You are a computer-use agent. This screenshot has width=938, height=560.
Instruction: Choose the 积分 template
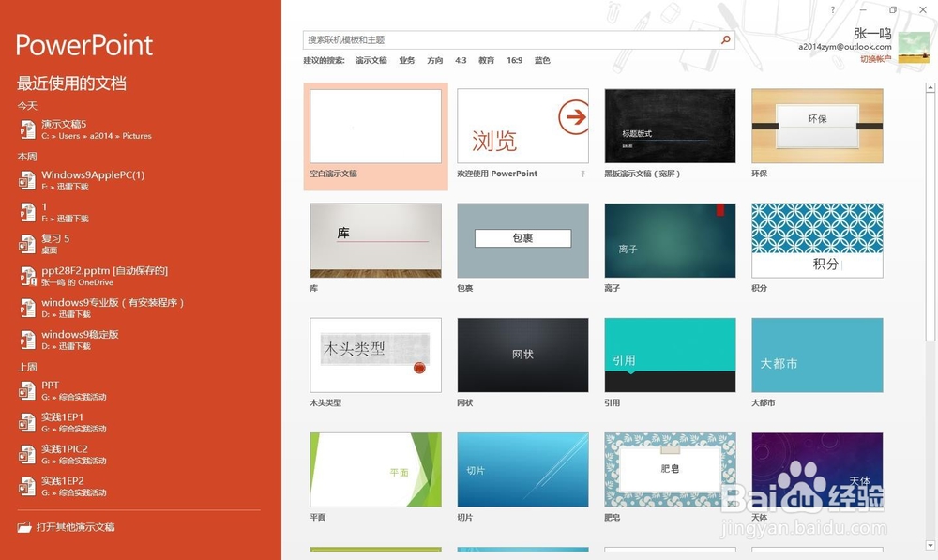pos(817,240)
